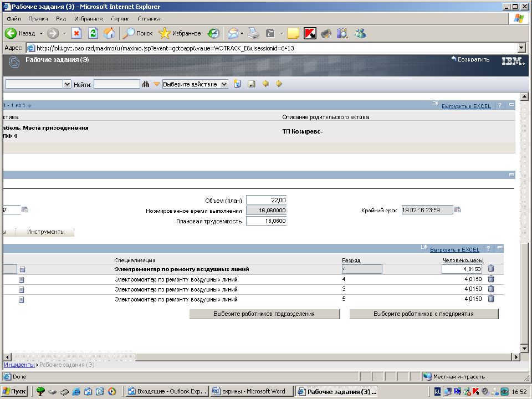Screen dimensions: 532x399
Task: Open the address bar dropdown arrow
Action: 522,48
